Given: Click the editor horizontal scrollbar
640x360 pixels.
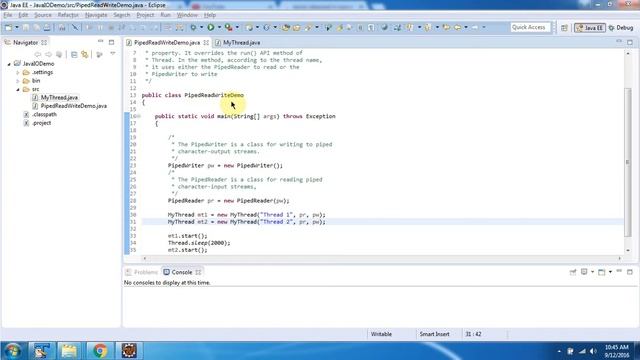Looking at the screenshot, I should coord(381,258).
